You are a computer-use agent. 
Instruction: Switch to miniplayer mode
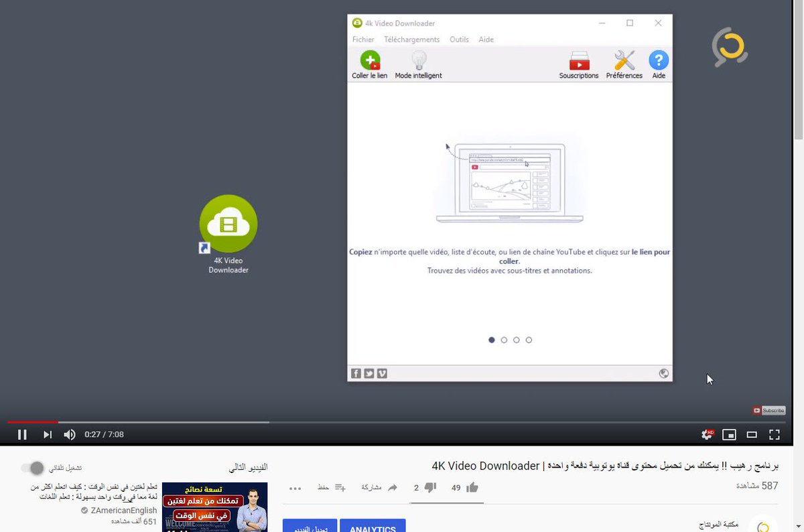[x=729, y=434]
